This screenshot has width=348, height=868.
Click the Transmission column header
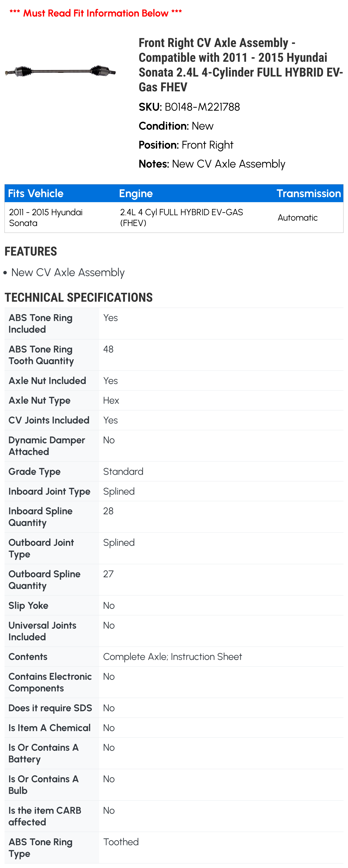point(309,193)
